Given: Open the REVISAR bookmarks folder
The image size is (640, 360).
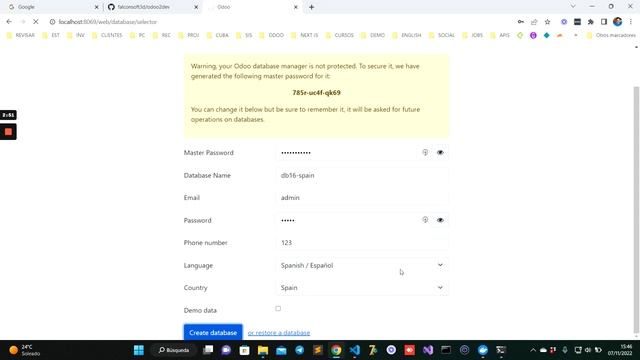Looking at the screenshot, I should point(21,35).
